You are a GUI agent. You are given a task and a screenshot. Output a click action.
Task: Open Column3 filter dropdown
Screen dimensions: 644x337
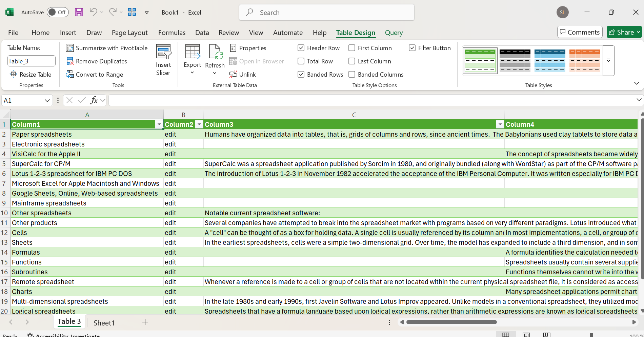click(500, 124)
